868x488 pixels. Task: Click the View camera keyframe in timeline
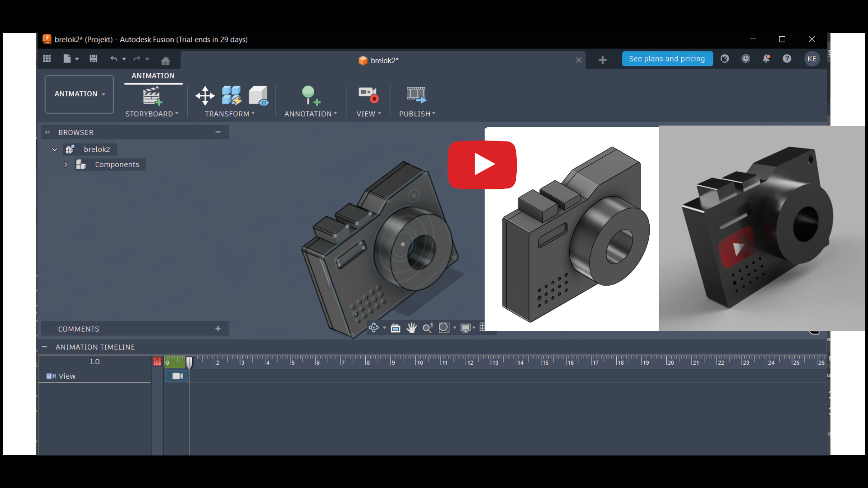point(177,376)
